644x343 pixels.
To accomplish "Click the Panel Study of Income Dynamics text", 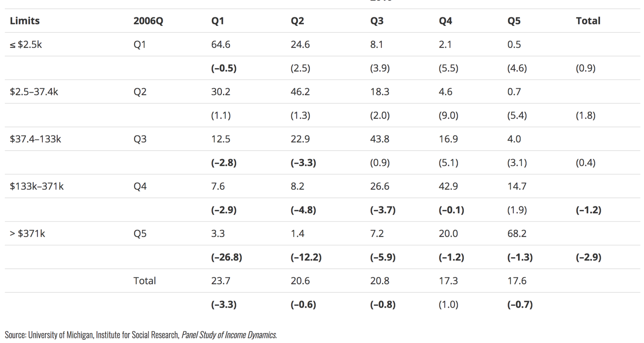I will (x=229, y=335).
